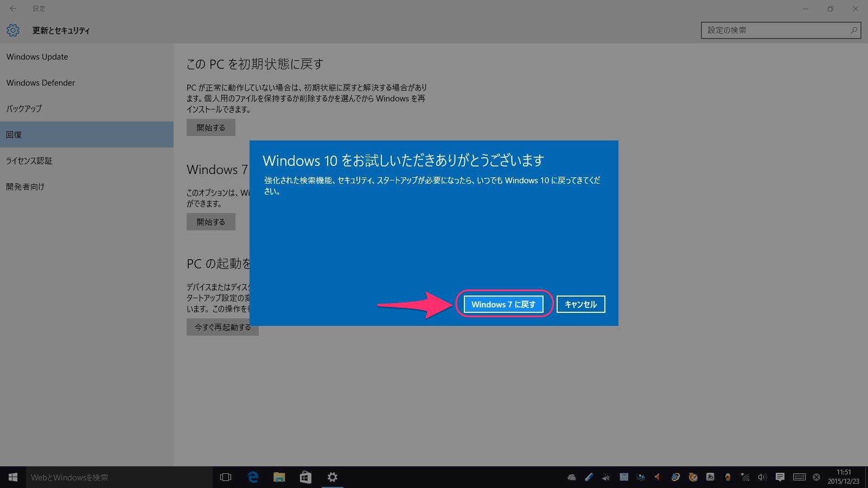Click the キャンセル button in the dialog
This screenshot has height=488, width=868.
[x=580, y=304]
